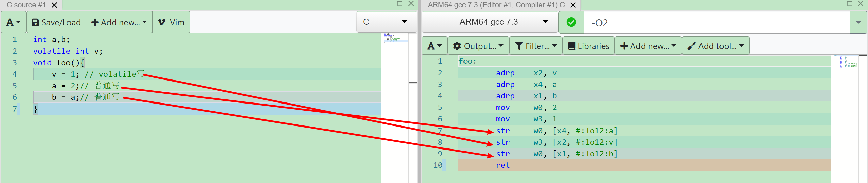Toggle Vim mode in the editor

pos(171,22)
